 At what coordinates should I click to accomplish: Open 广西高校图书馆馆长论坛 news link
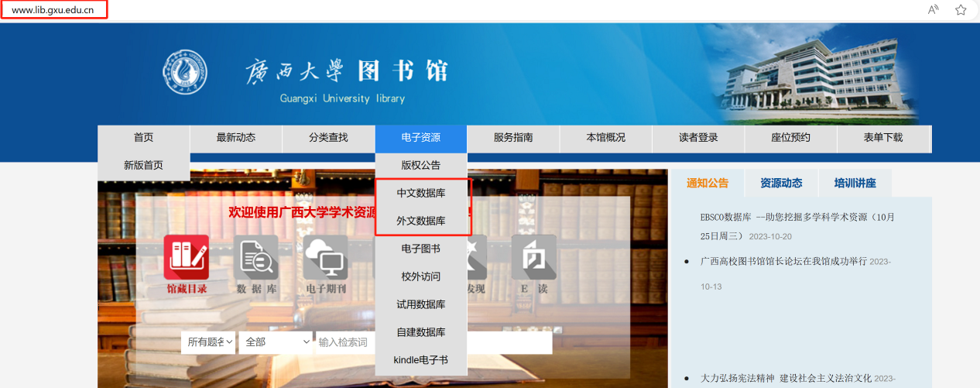(x=783, y=262)
